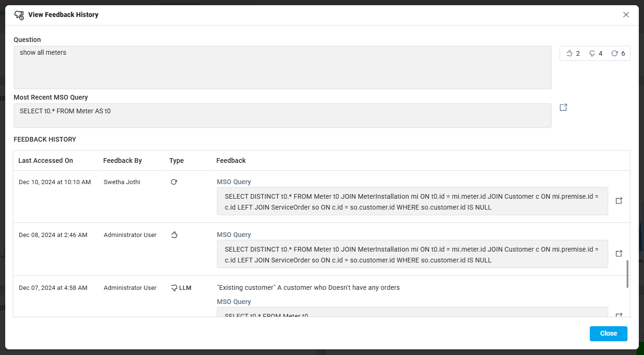Click the 'Existing customer' feedback comment text
This screenshot has width=644, height=355.
click(x=308, y=287)
